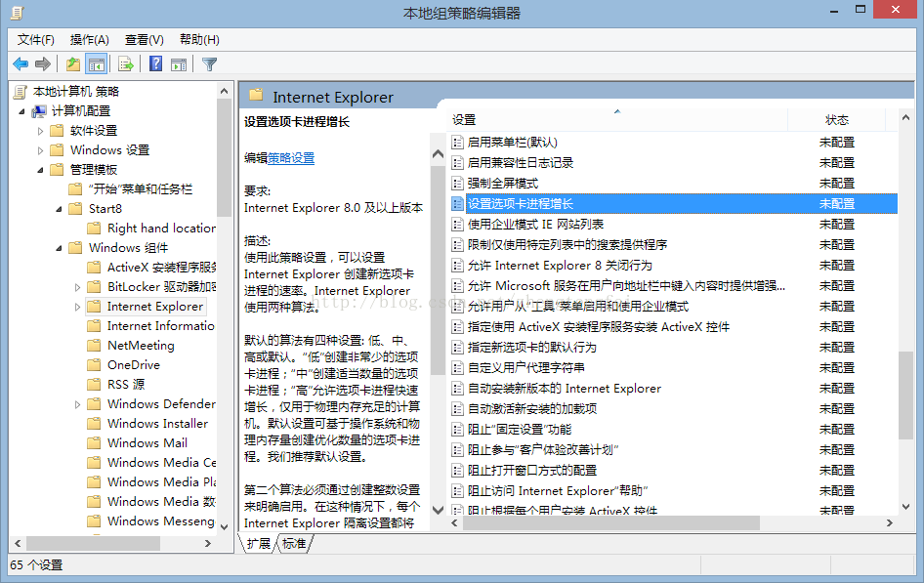This screenshot has width=924, height=583.
Task: Open the Help question mark icon
Action: (155, 63)
